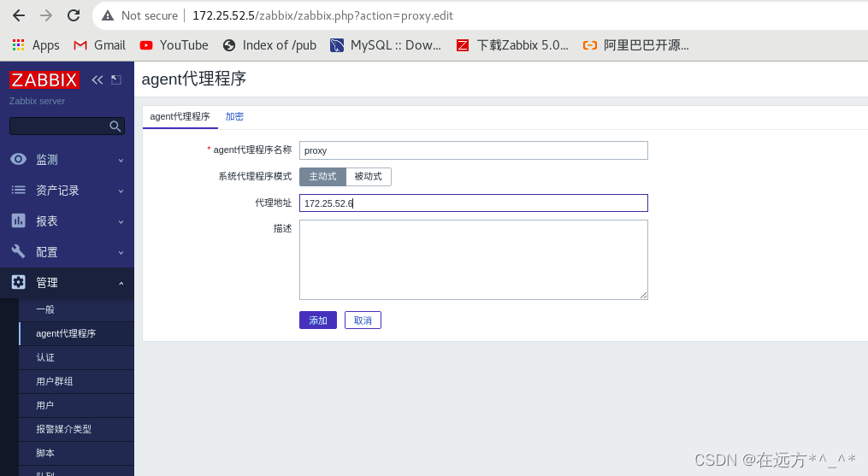Viewport: 868px width, 476px height.
Task: Select 被动式 proxy mode
Action: tap(368, 177)
